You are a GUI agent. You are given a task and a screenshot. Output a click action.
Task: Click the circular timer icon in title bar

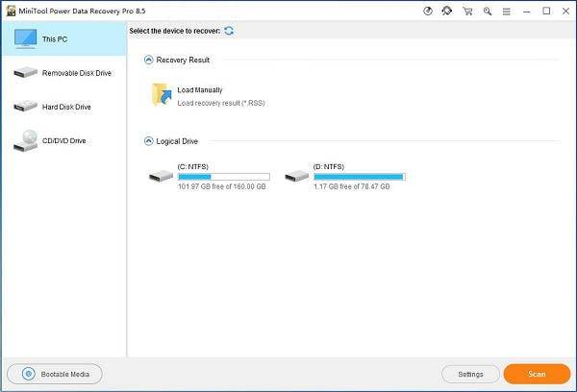427,12
